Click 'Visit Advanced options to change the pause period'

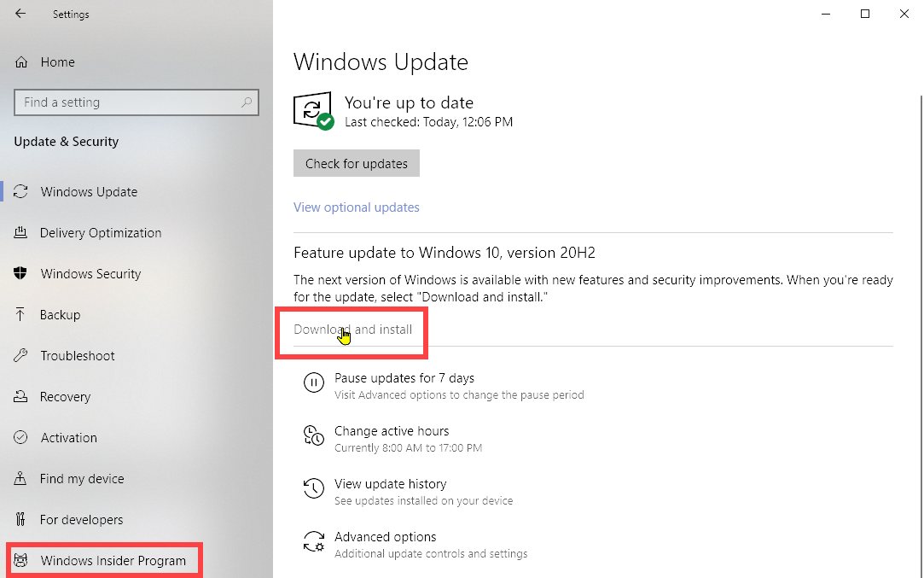point(459,394)
